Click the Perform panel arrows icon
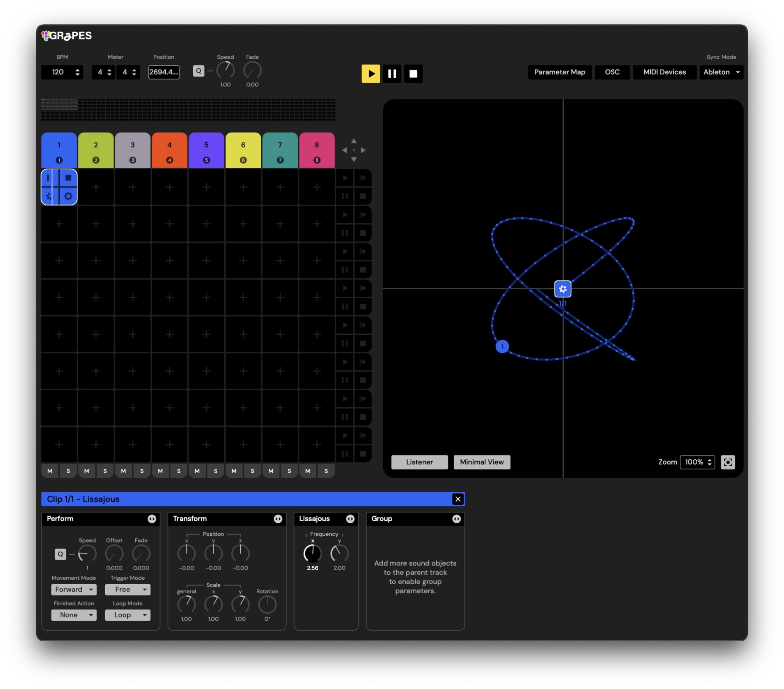Screen dimensions: 784x689 (x=152, y=519)
